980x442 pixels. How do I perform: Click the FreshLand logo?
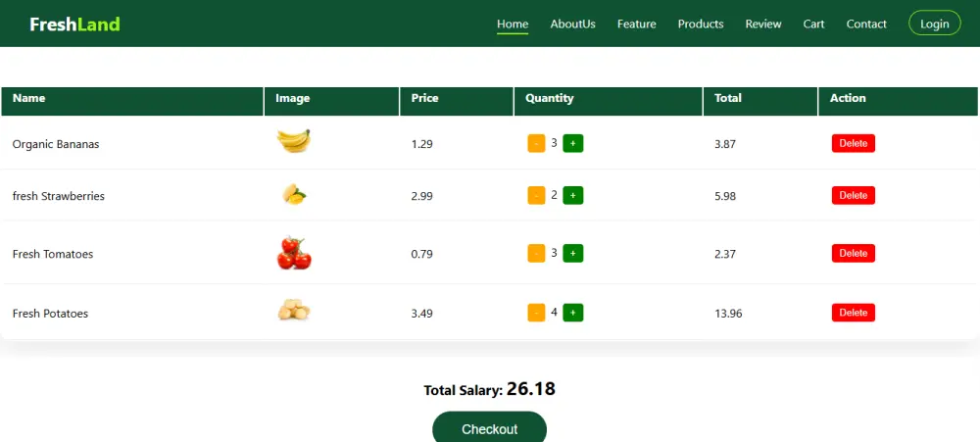(x=74, y=25)
